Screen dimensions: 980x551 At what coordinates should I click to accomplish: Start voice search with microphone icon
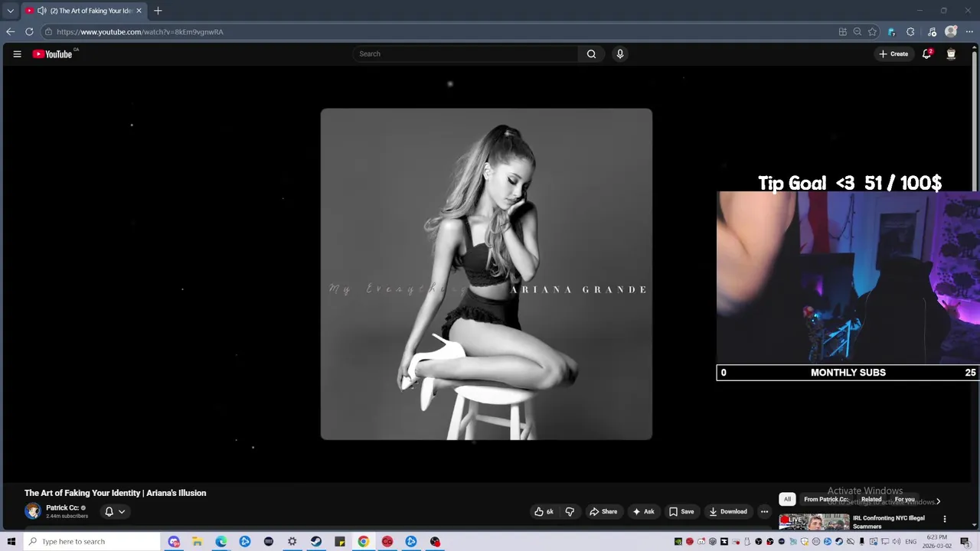(x=620, y=54)
